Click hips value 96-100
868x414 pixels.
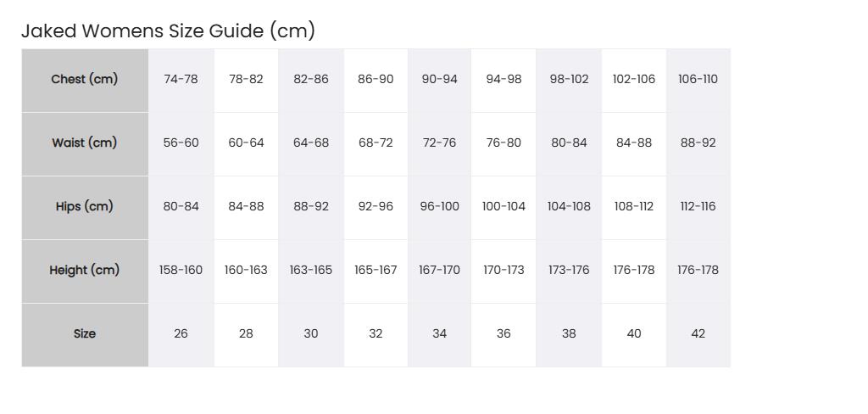440,207
